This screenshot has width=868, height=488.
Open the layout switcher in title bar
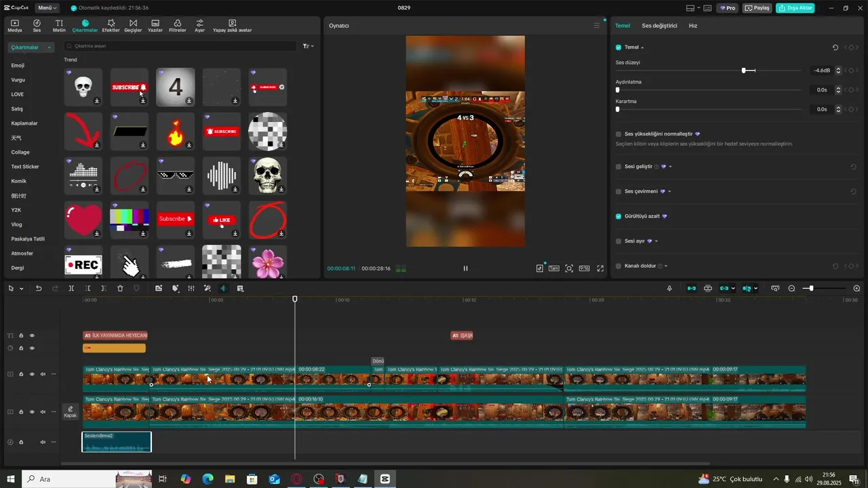point(693,8)
